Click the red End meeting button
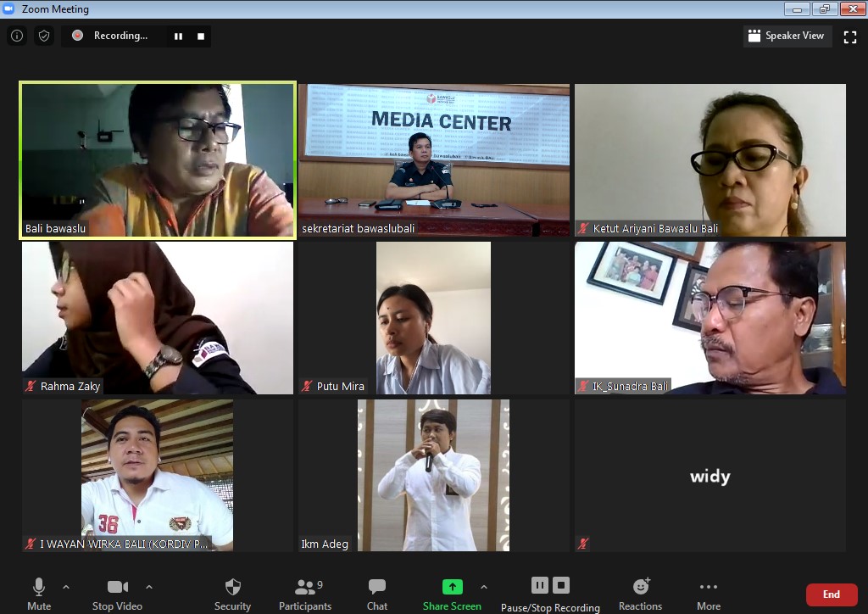 (x=831, y=594)
